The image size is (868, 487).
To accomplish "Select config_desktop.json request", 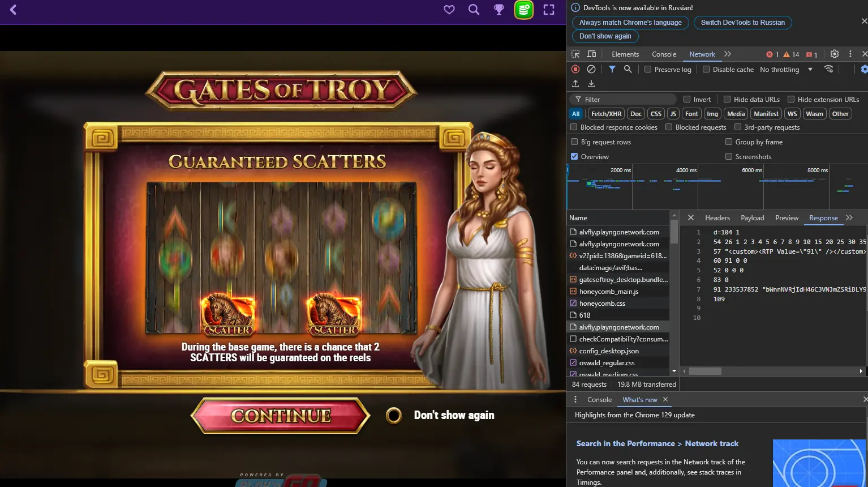I will 618,351.
